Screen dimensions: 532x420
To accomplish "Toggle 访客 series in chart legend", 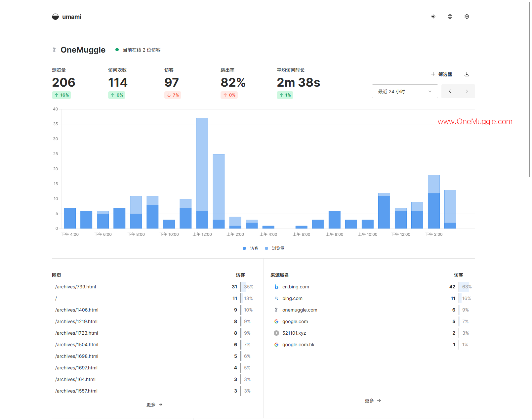I will (x=250, y=248).
